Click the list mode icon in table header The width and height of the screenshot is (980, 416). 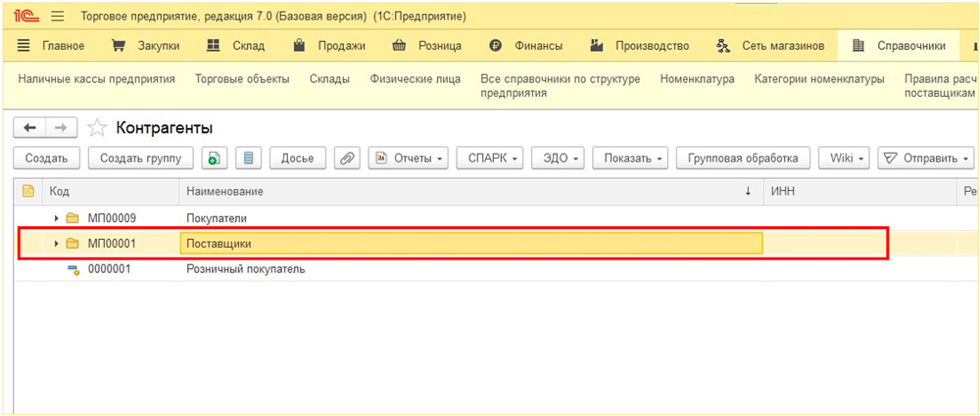tap(28, 191)
